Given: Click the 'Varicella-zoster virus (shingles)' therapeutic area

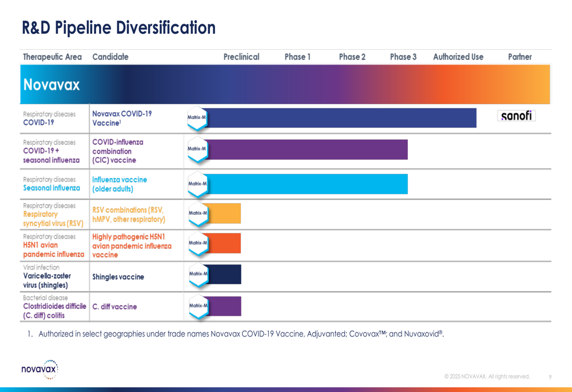Looking at the screenshot, I should (47, 280).
